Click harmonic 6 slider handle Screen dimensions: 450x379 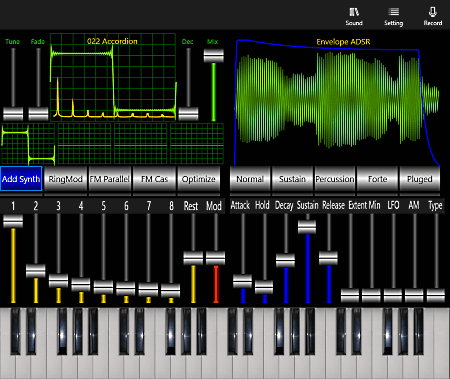126,289
